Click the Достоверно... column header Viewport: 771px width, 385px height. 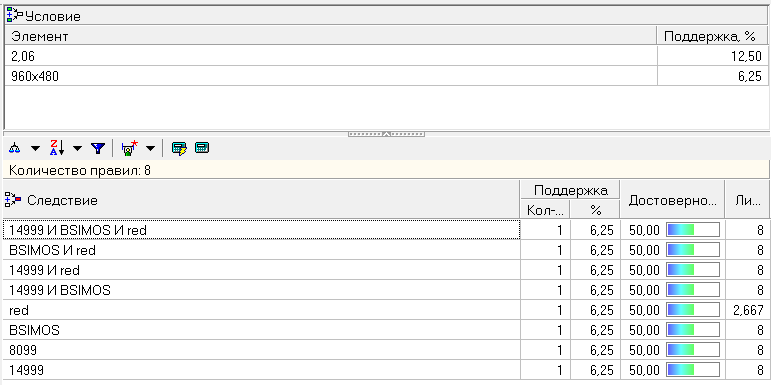(x=672, y=200)
